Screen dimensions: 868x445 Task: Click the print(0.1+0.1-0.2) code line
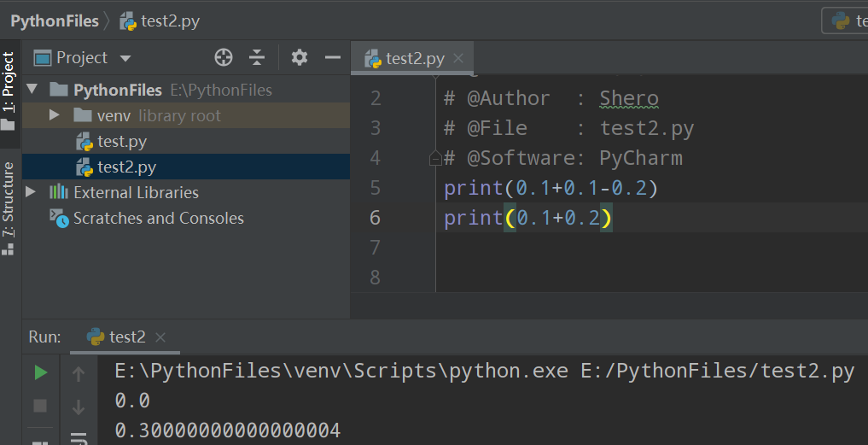(551, 188)
